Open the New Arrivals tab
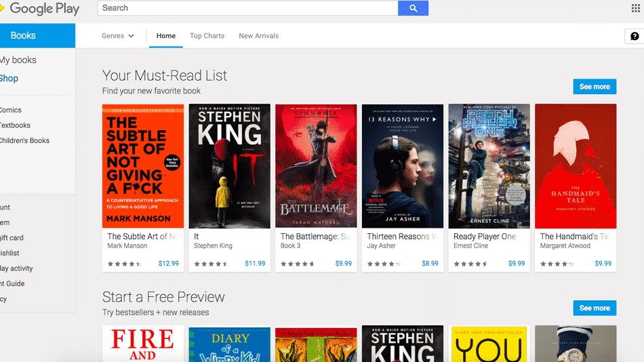Viewport: 644px width, 362px height. (x=259, y=36)
